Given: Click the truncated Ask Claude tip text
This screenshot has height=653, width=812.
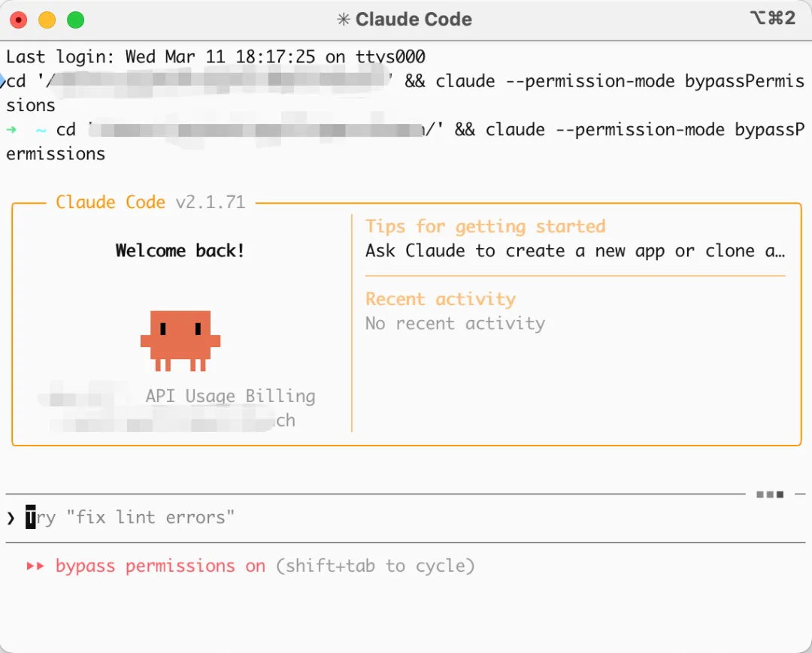Looking at the screenshot, I should point(575,251).
